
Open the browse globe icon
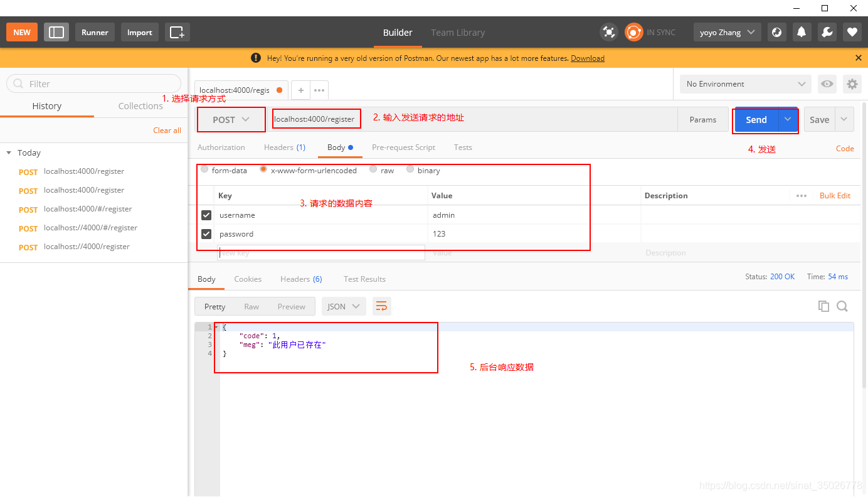click(x=776, y=32)
